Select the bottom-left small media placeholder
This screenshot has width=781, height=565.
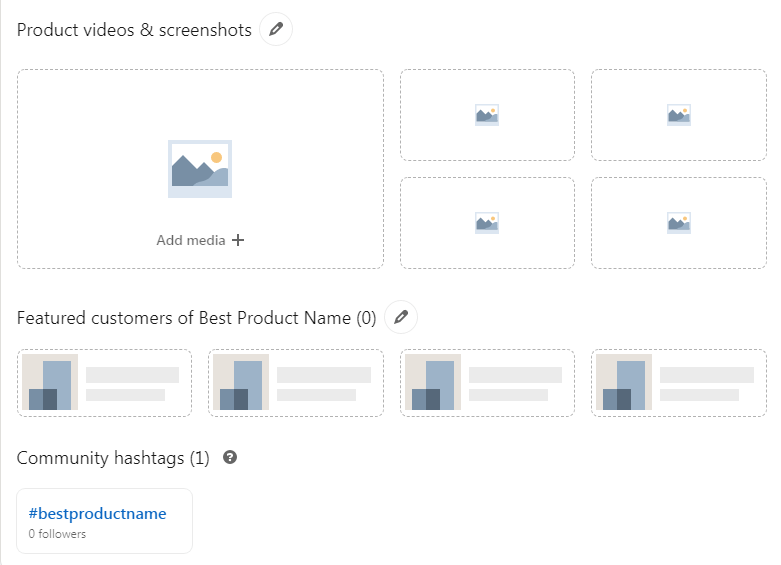487,223
